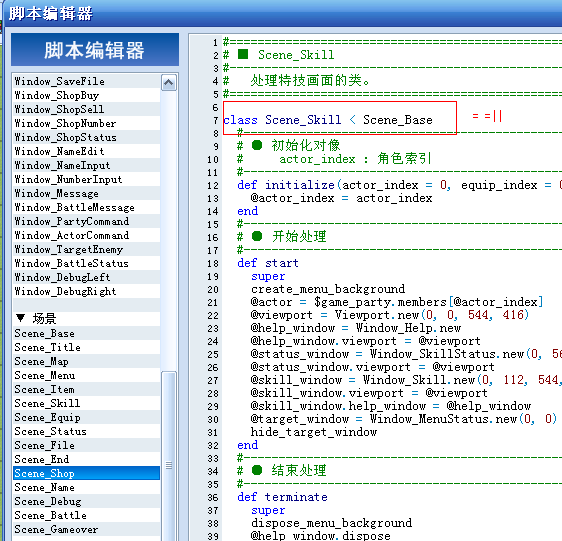Select Window_ShopSell script entry
Screen dimensions: 562x541
[x=86, y=109]
